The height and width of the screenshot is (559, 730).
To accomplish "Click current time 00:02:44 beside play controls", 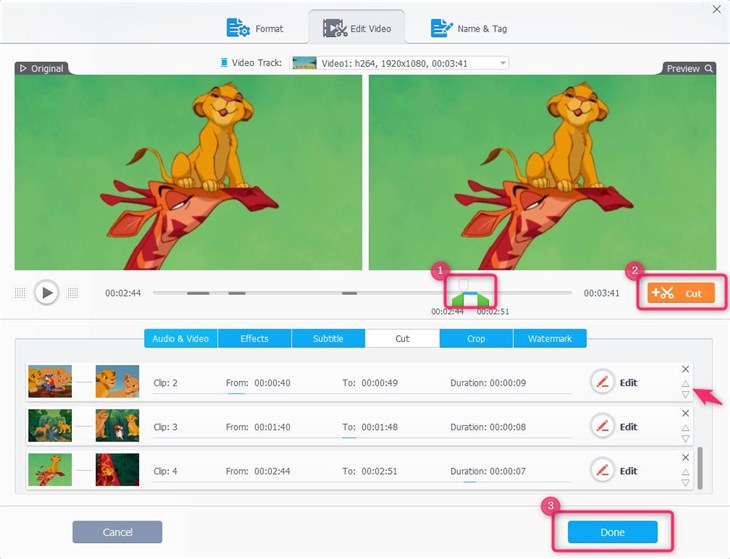I will click(123, 293).
